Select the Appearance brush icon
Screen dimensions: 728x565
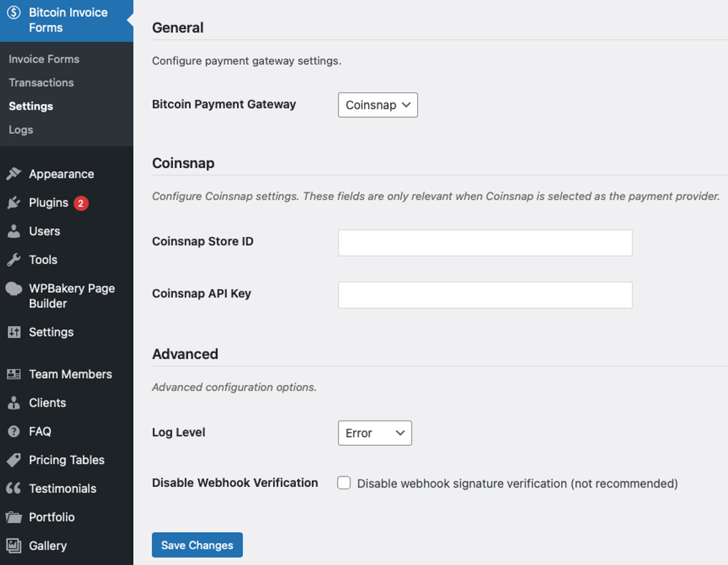pyautogui.click(x=14, y=173)
